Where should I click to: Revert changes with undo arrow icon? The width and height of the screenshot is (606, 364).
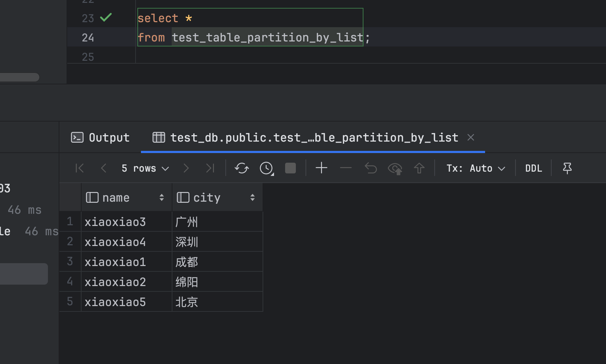click(371, 168)
